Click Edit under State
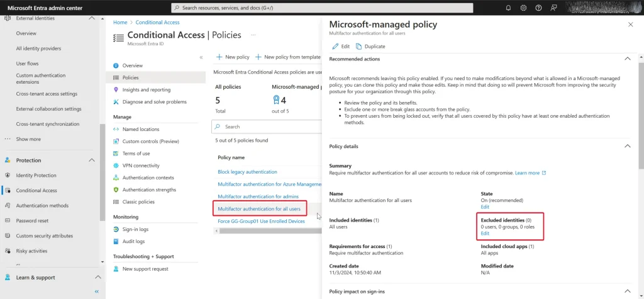 point(485,207)
